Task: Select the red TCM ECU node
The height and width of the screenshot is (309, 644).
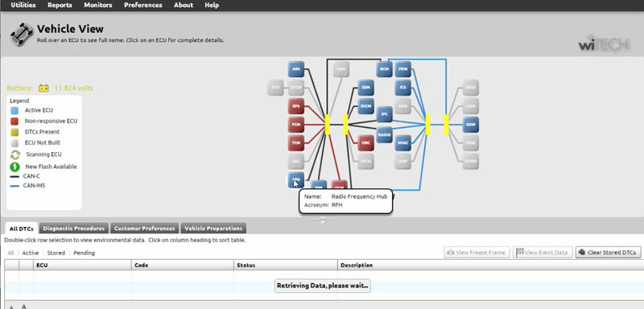Action: coord(295,142)
